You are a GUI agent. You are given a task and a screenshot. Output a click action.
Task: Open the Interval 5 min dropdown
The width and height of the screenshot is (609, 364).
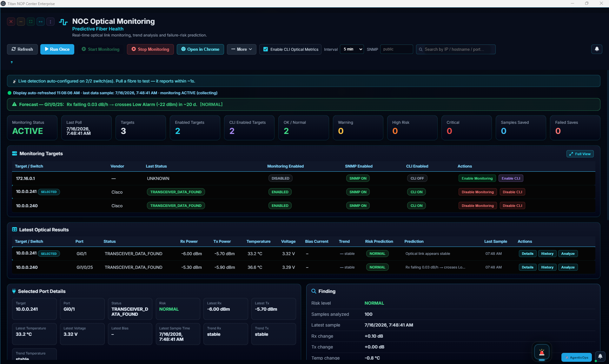click(352, 49)
